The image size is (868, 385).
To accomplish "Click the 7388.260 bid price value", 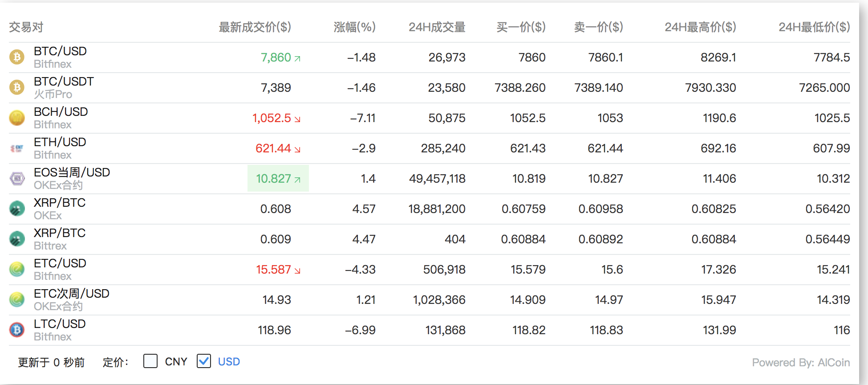I will [520, 88].
